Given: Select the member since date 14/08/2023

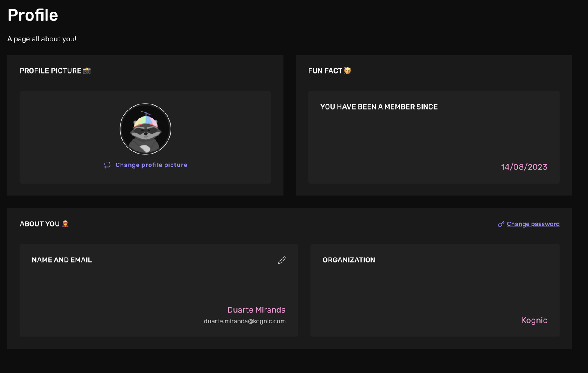Looking at the screenshot, I should 524,167.
